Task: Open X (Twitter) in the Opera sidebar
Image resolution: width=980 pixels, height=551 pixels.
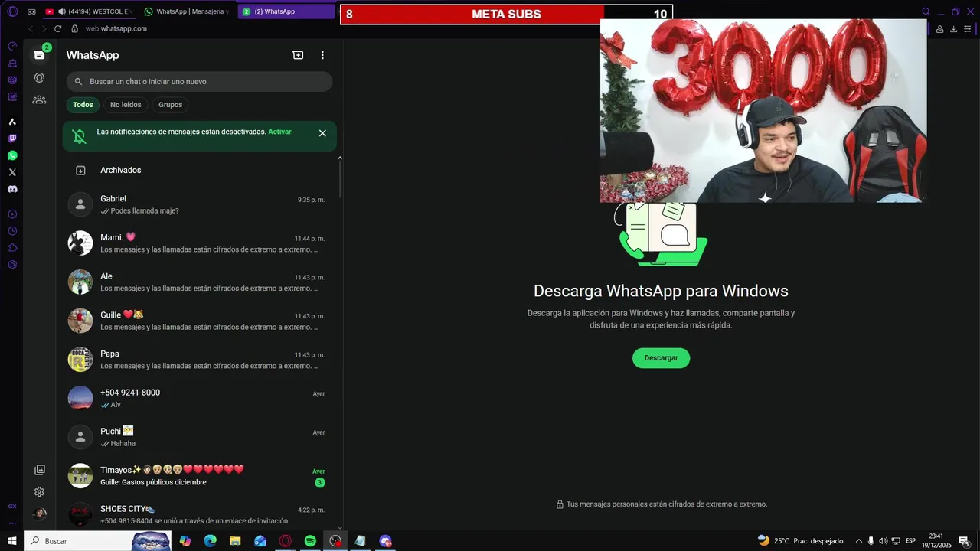Action: coord(12,172)
